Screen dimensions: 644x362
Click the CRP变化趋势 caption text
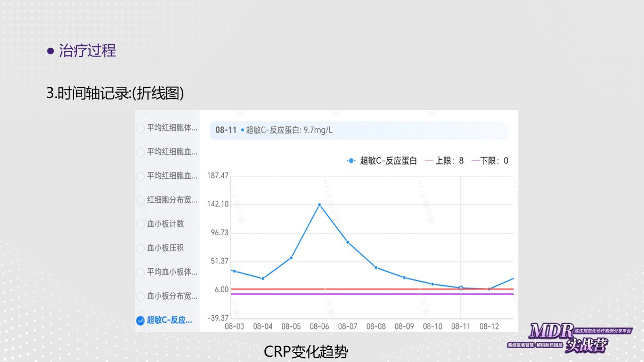tap(306, 352)
